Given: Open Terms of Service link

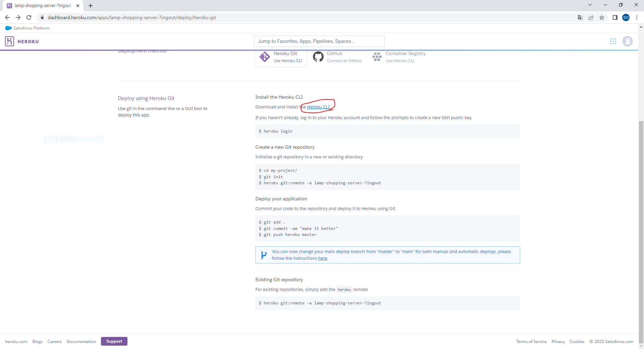Looking at the screenshot, I should point(531,342).
